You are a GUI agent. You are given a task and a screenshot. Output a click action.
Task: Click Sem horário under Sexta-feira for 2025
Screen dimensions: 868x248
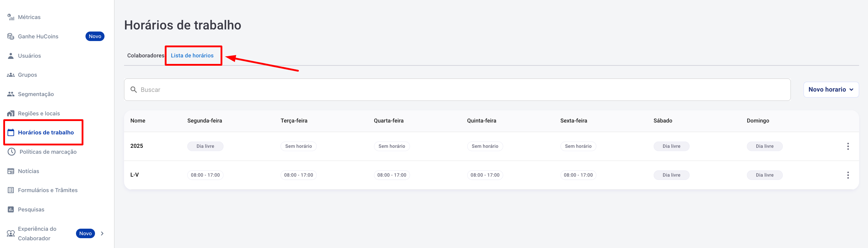pyautogui.click(x=578, y=146)
